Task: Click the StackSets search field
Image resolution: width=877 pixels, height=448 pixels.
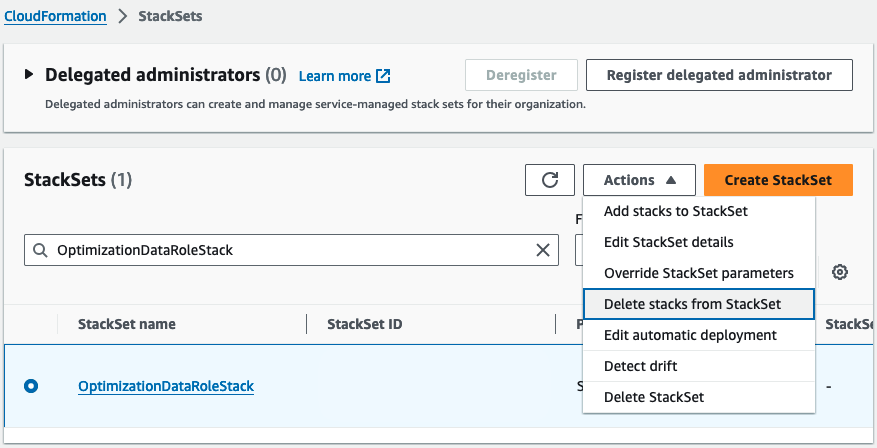Action: click(291, 250)
